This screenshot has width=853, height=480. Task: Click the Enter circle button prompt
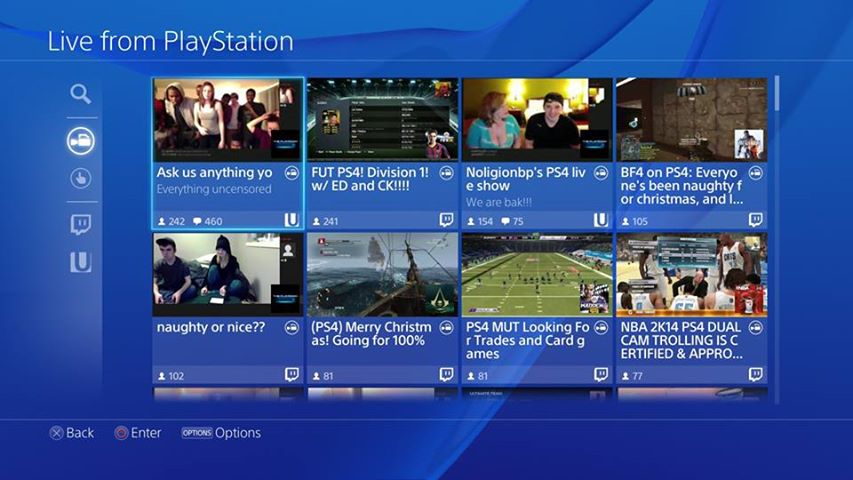[x=138, y=433]
